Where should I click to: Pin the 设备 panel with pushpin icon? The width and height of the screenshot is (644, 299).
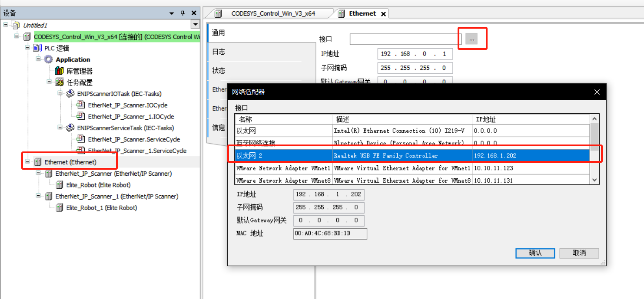(x=183, y=13)
